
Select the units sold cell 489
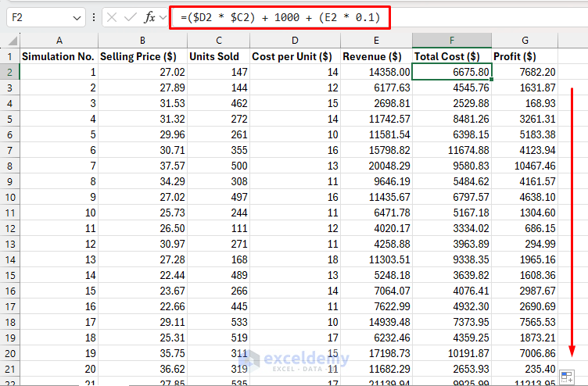pos(219,276)
